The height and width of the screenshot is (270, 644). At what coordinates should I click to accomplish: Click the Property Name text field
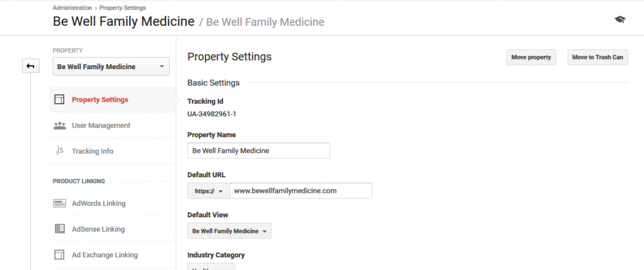pos(258,151)
